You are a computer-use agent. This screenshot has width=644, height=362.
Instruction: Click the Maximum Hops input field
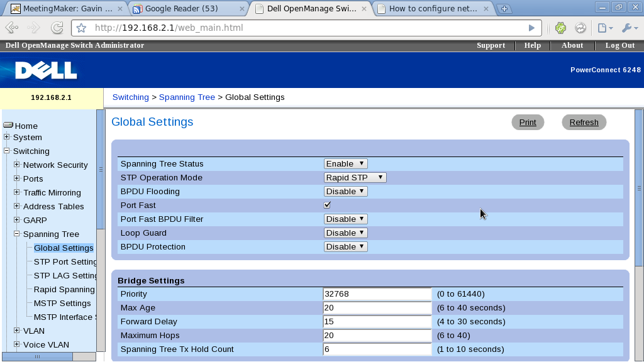click(377, 336)
